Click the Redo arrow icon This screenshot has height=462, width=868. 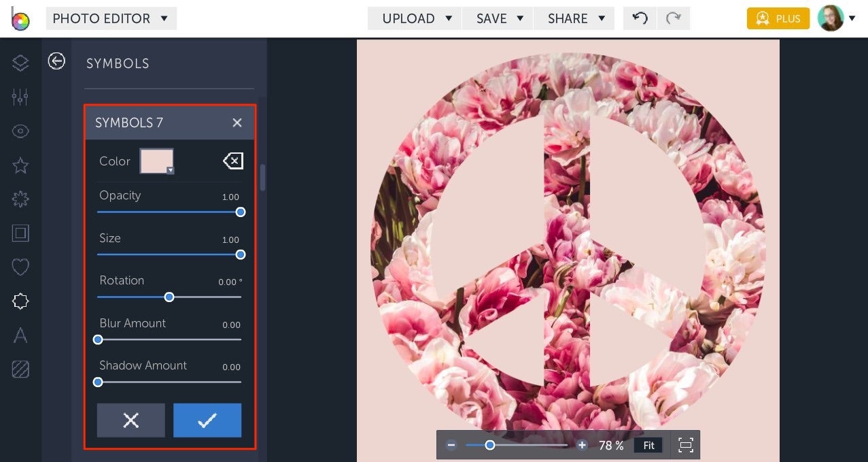(x=674, y=18)
